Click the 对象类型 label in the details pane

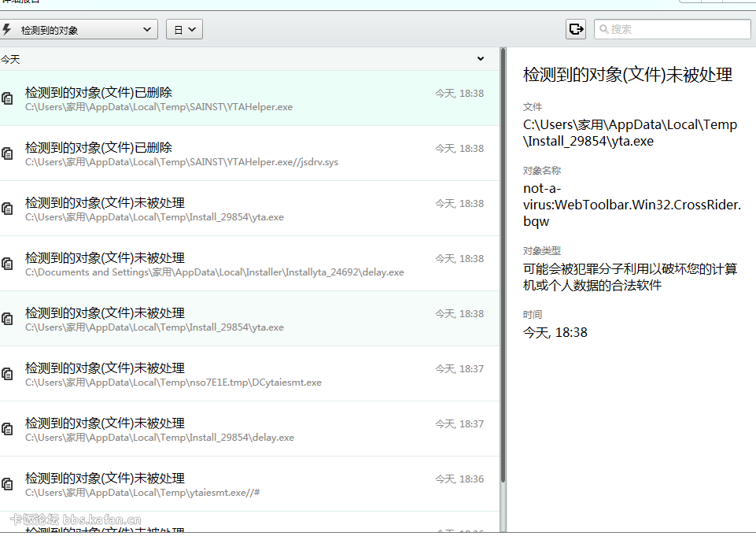542,251
